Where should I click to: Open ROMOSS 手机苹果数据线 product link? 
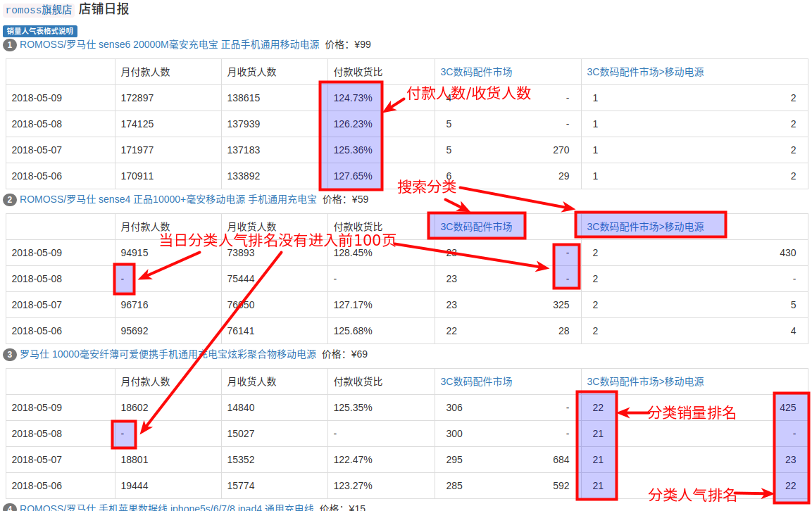tap(166, 507)
